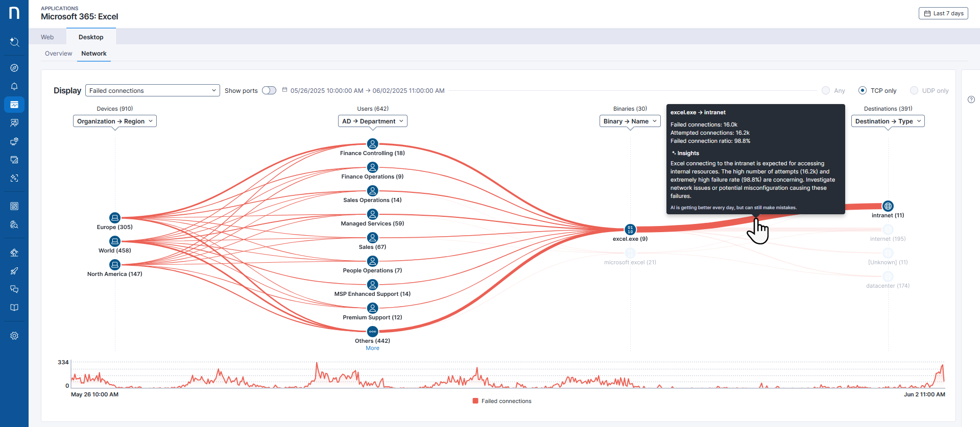Click the More link under Others

pos(372,348)
